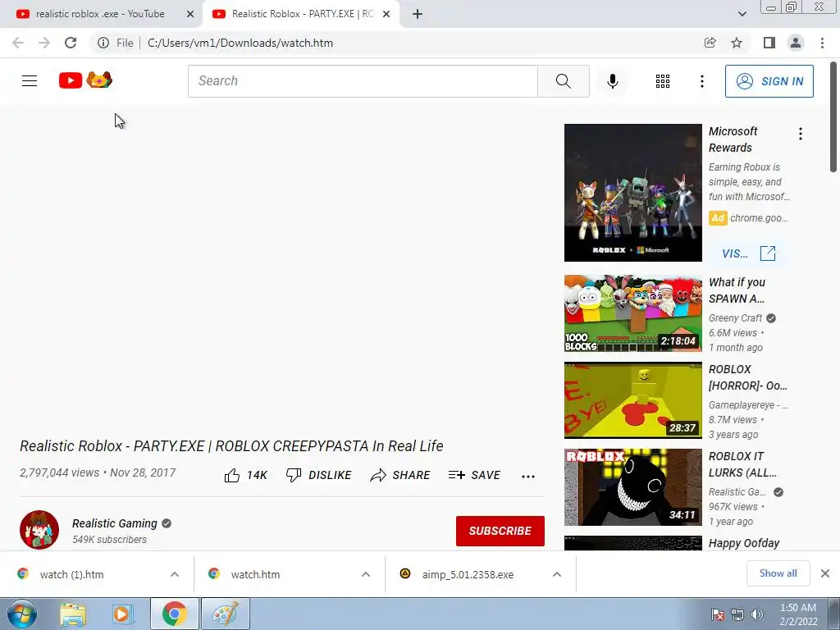Focus the YouTube search box
840x630 pixels.
tap(363, 81)
